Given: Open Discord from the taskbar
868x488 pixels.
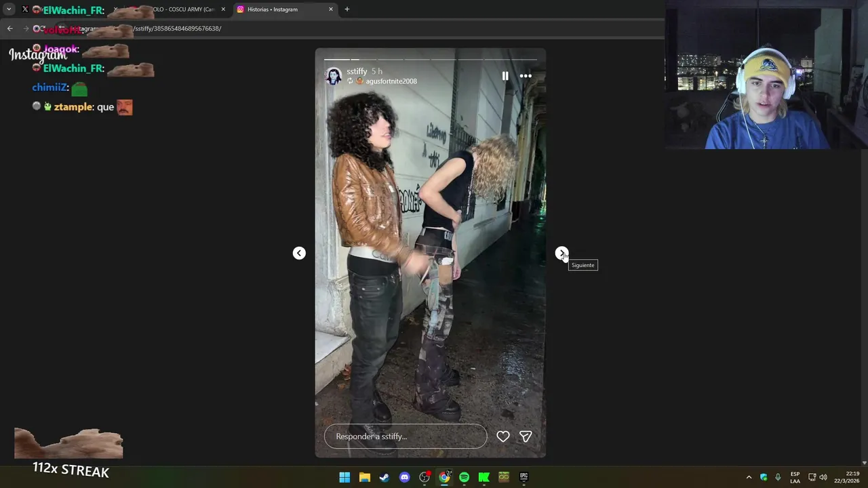Looking at the screenshot, I should [404, 477].
